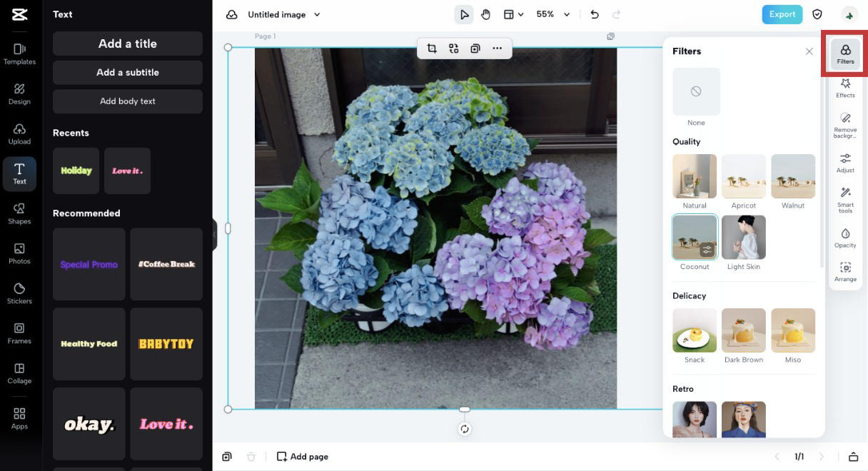This screenshot has height=471, width=868.
Task: Pick the Special Promo text preset
Action: (x=89, y=264)
